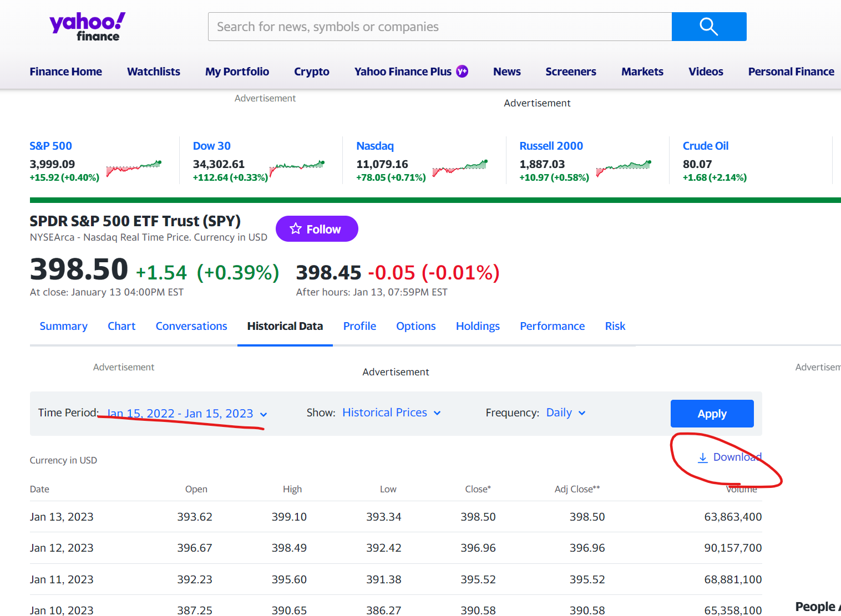The height and width of the screenshot is (616, 841).
Task: Open the News navigation item
Action: click(507, 72)
